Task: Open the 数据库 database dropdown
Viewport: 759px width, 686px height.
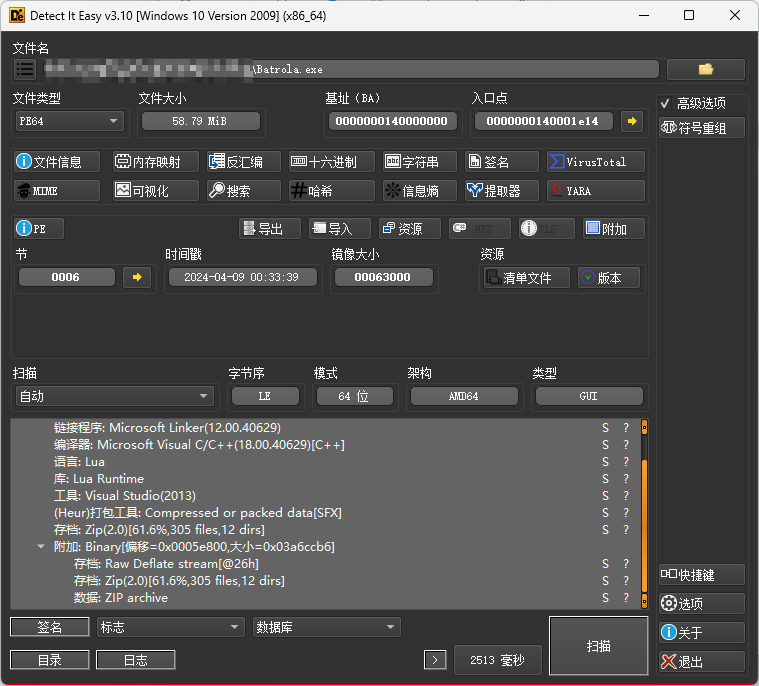Action: pos(326,627)
